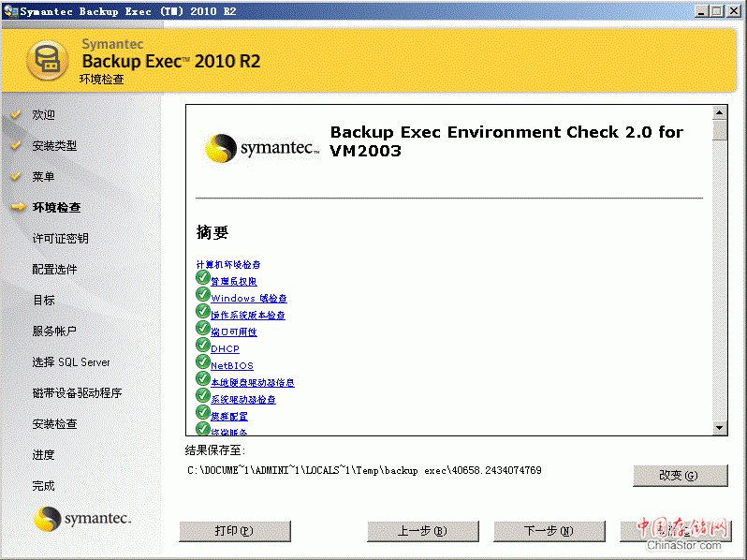Go back with the 上一步(B) button
747x560 pixels.
click(x=421, y=531)
